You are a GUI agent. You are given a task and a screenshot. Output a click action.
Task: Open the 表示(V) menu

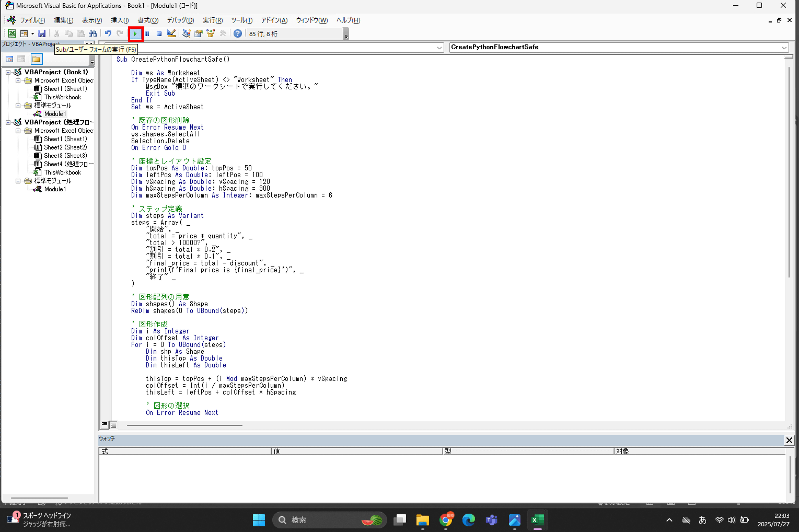point(92,20)
